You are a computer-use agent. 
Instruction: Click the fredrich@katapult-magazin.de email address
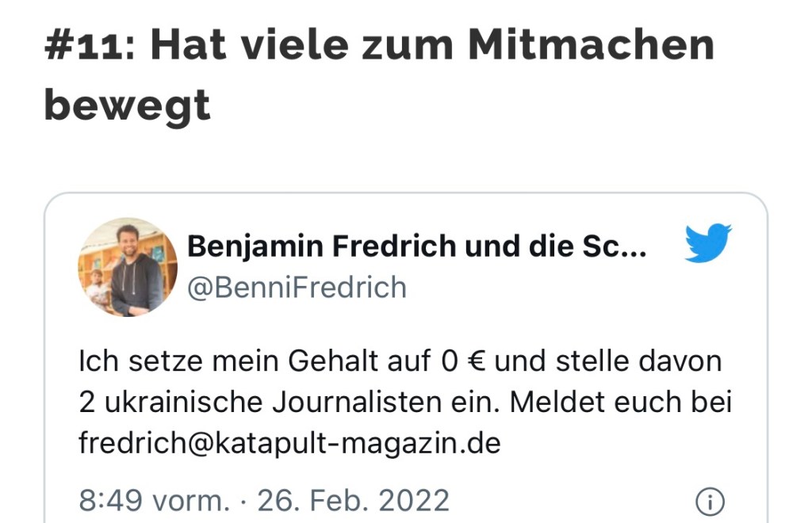pyautogui.click(x=289, y=442)
